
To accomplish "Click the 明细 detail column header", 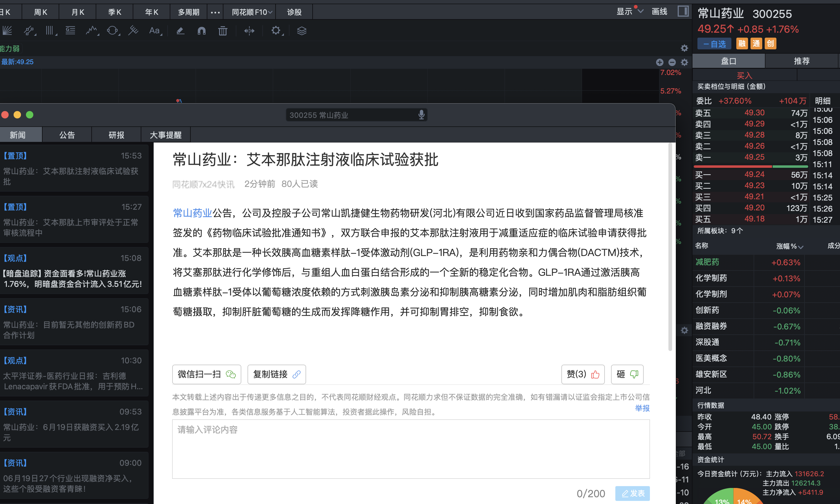I will [823, 101].
